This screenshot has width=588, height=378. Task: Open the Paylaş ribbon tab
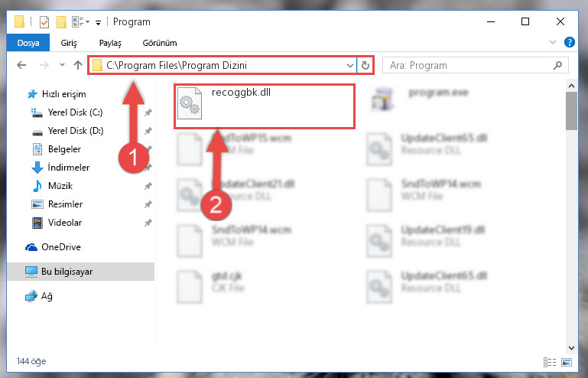110,43
